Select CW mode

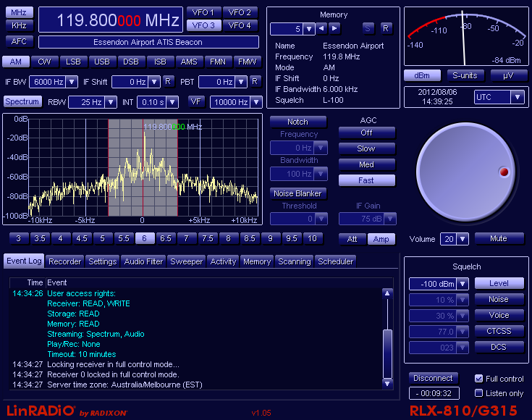coord(44,62)
